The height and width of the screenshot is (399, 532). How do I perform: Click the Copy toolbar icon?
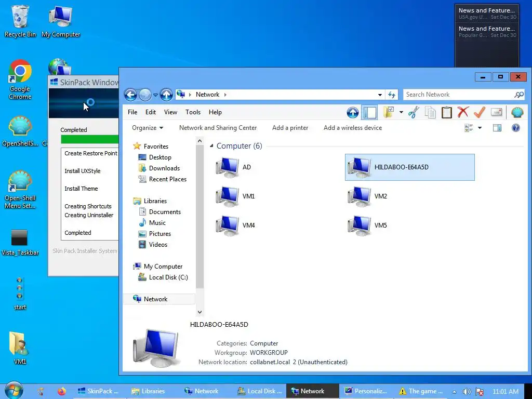click(x=430, y=112)
